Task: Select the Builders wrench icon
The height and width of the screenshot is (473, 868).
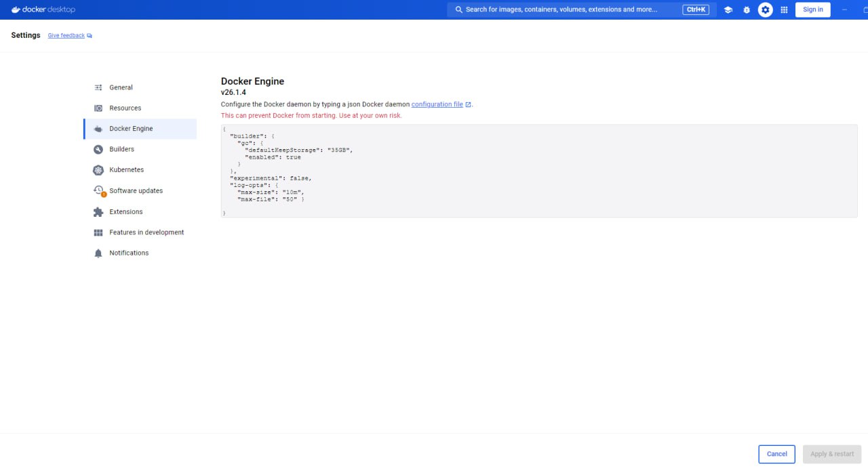Action: [x=98, y=150]
